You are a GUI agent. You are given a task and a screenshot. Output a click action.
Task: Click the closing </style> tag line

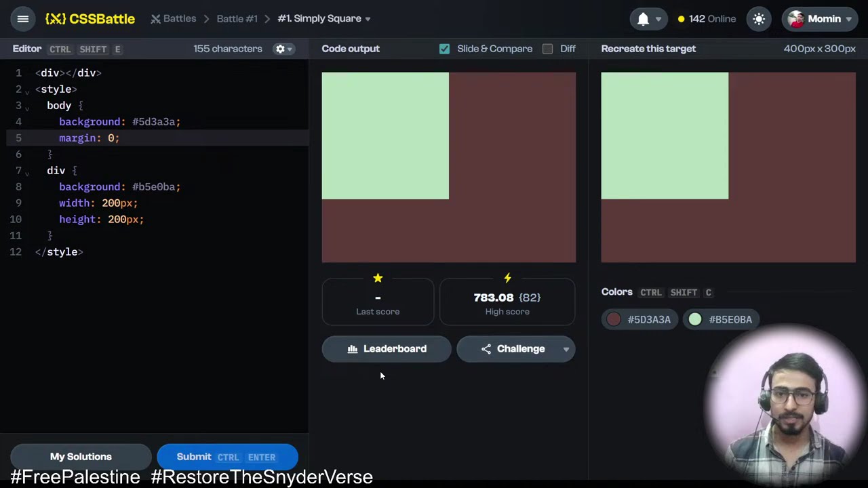click(59, 252)
